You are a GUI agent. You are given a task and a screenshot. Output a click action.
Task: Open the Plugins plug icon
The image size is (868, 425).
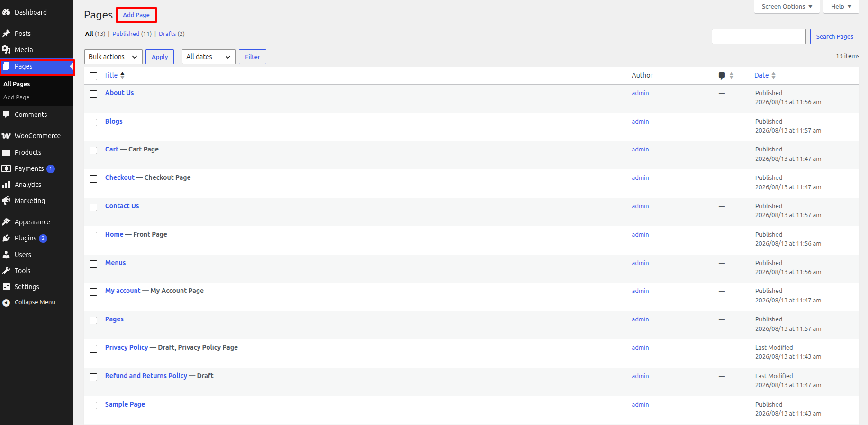6,238
